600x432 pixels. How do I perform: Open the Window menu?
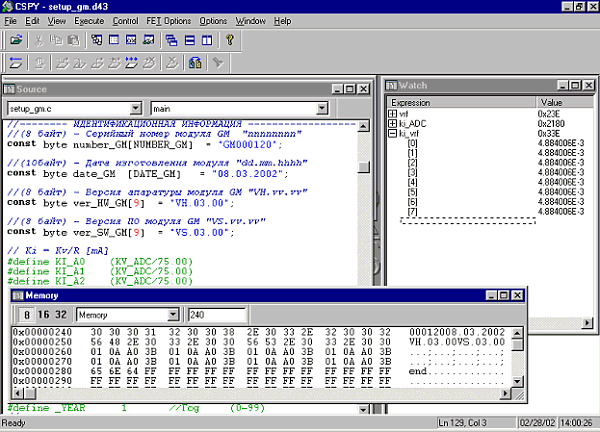(x=250, y=21)
